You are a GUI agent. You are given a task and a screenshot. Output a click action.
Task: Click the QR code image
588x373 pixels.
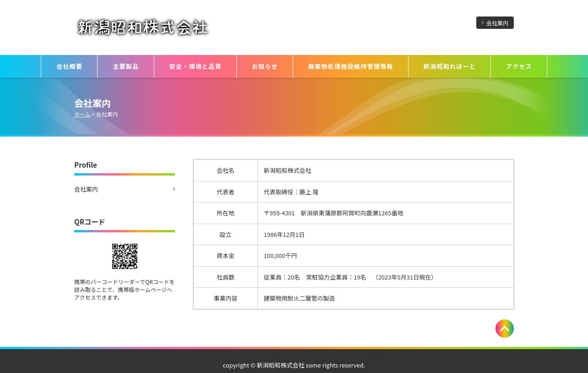(125, 256)
